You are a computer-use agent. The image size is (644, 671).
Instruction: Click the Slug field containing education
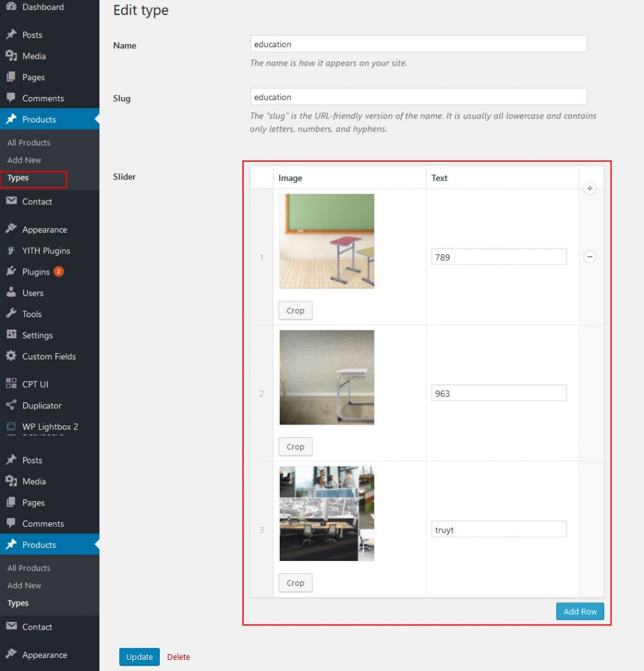419,97
